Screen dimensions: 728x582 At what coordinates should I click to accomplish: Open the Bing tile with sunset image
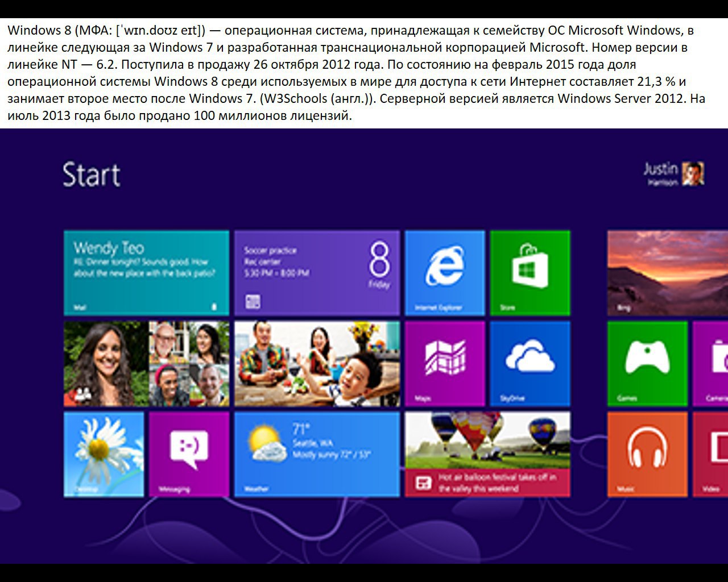pos(667,273)
